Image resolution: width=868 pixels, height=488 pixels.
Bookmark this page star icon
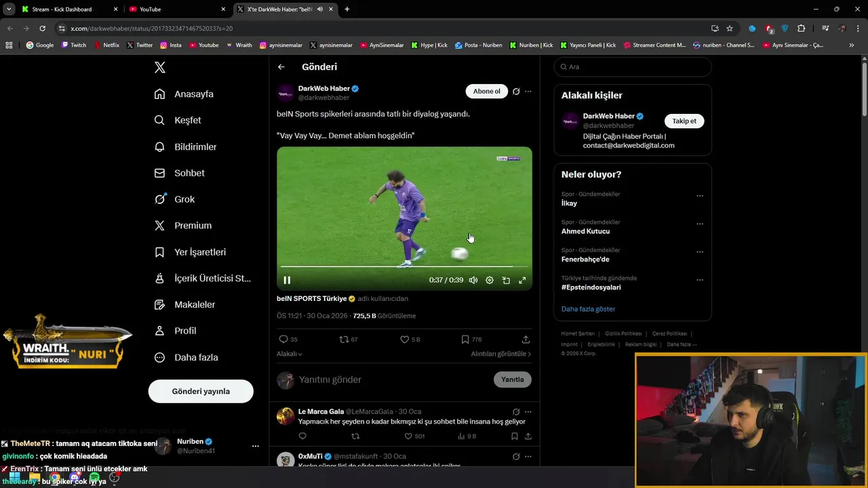pos(730,28)
